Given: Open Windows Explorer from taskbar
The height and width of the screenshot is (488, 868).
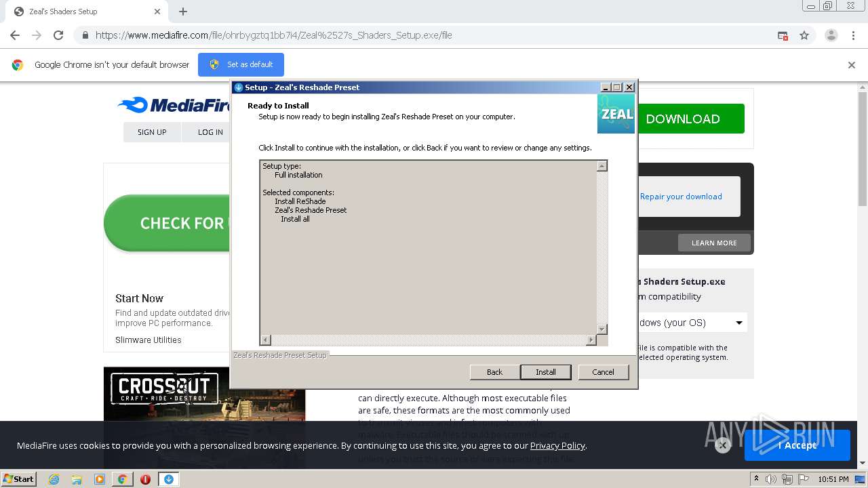Looking at the screenshot, I should (x=77, y=479).
